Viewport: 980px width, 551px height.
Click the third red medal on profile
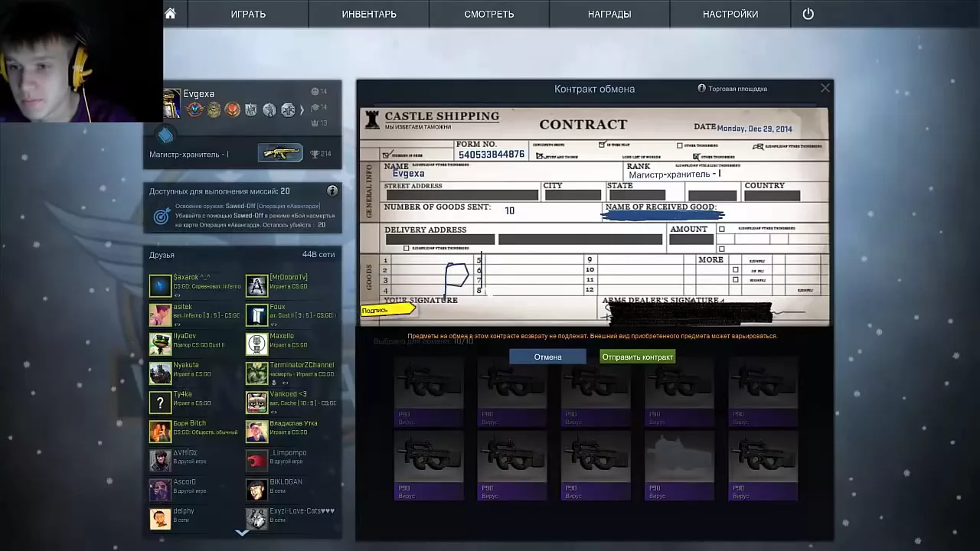click(232, 110)
